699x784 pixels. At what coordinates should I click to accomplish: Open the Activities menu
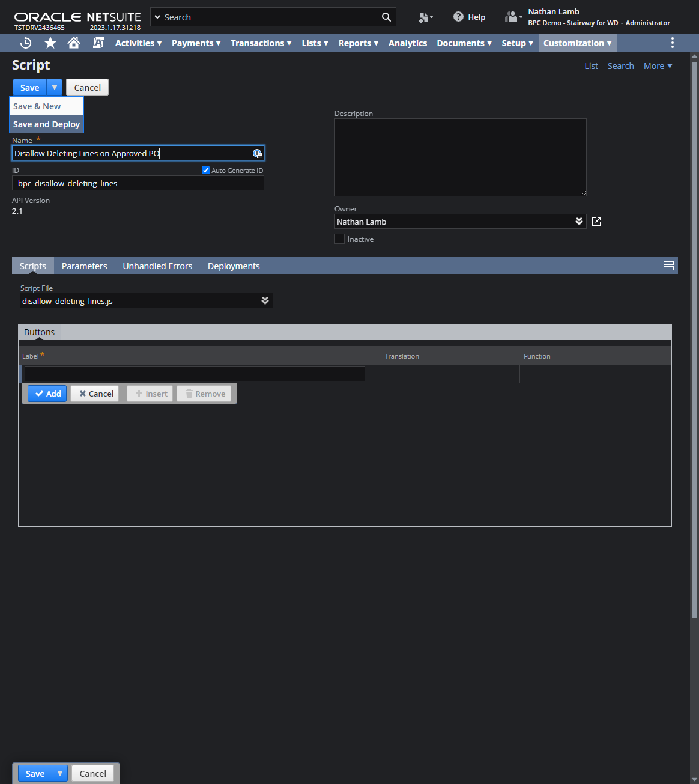tap(138, 43)
